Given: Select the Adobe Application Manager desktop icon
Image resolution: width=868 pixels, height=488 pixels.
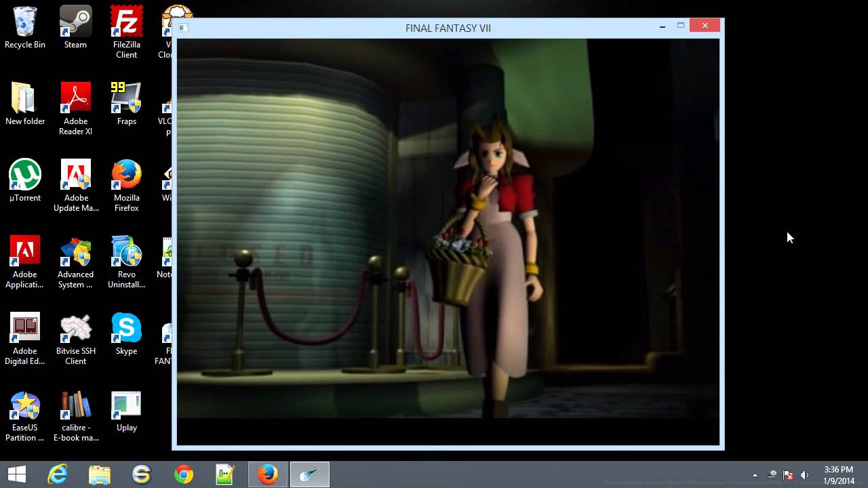Looking at the screenshot, I should [x=25, y=262].
